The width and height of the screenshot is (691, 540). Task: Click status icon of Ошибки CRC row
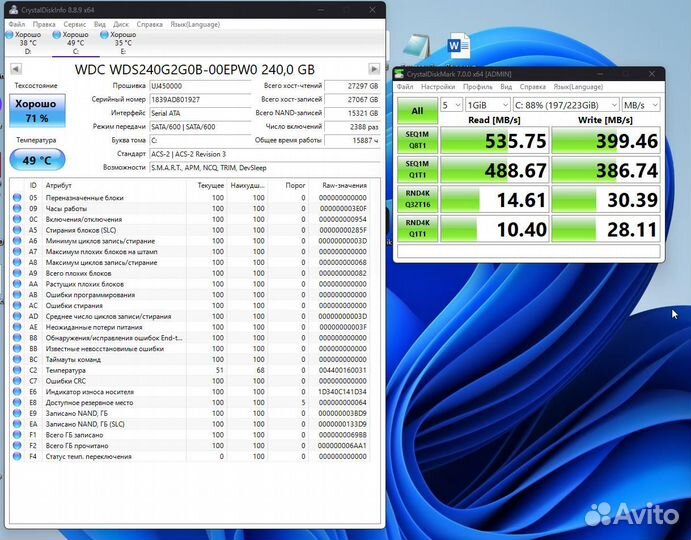click(x=17, y=381)
